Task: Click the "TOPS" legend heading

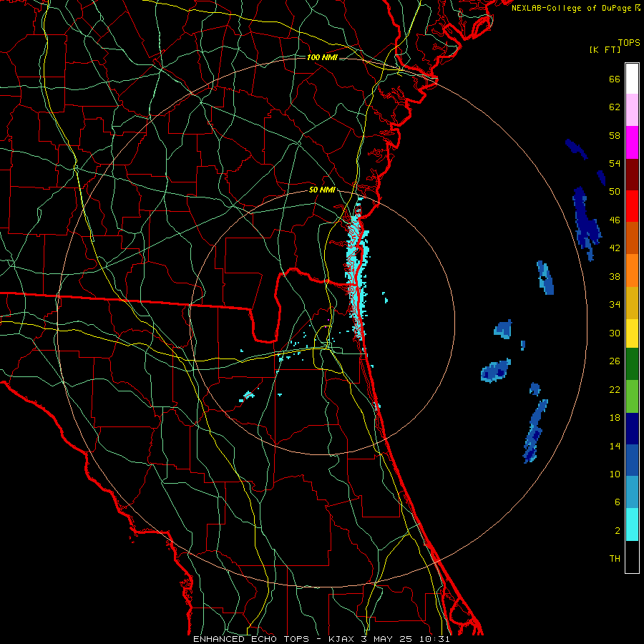Action: click(629, 43)
